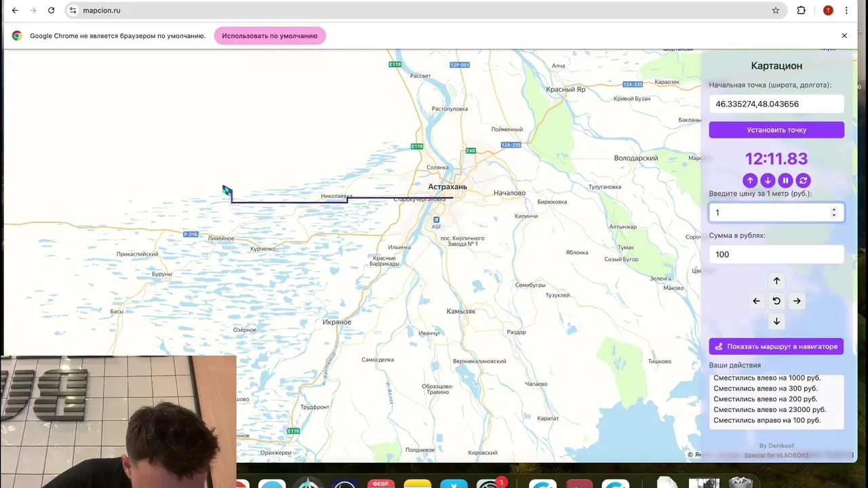868x488 pixels.
Task: Click the Картацион panel title
Action: coord(776,66)
